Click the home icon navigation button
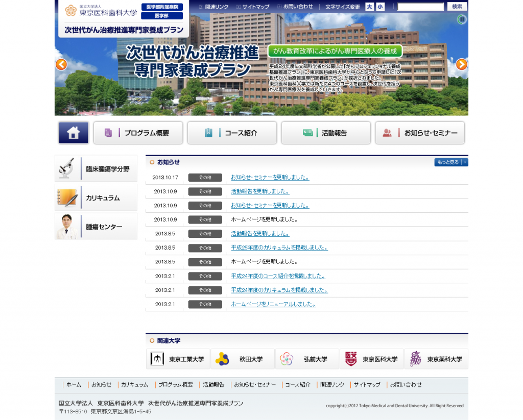This screenshot has width=523, height=420. coord(74,133)
